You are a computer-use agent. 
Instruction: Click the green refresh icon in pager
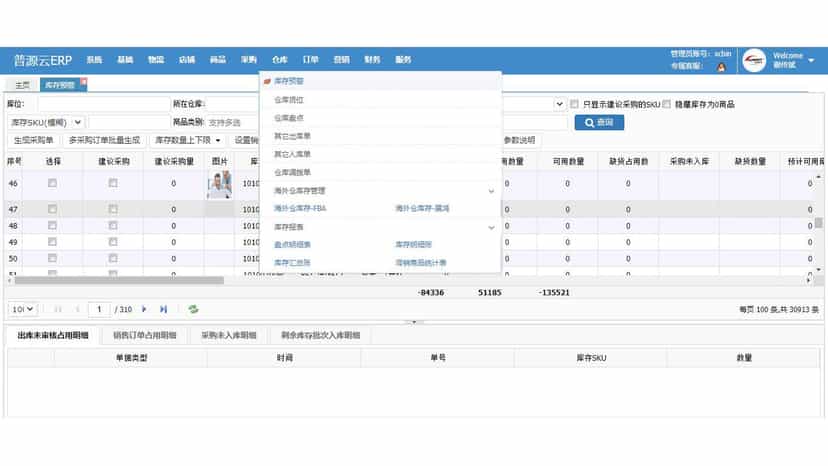pos(193,309)
